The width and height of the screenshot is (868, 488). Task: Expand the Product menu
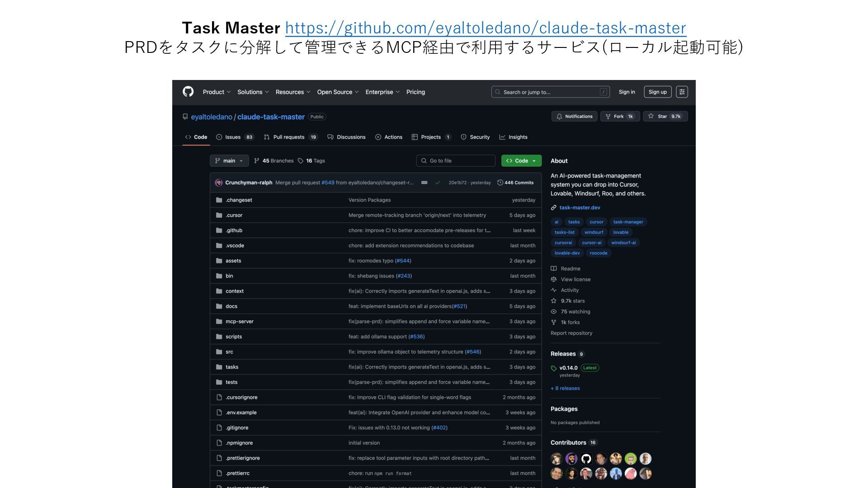tap(217, 92)
